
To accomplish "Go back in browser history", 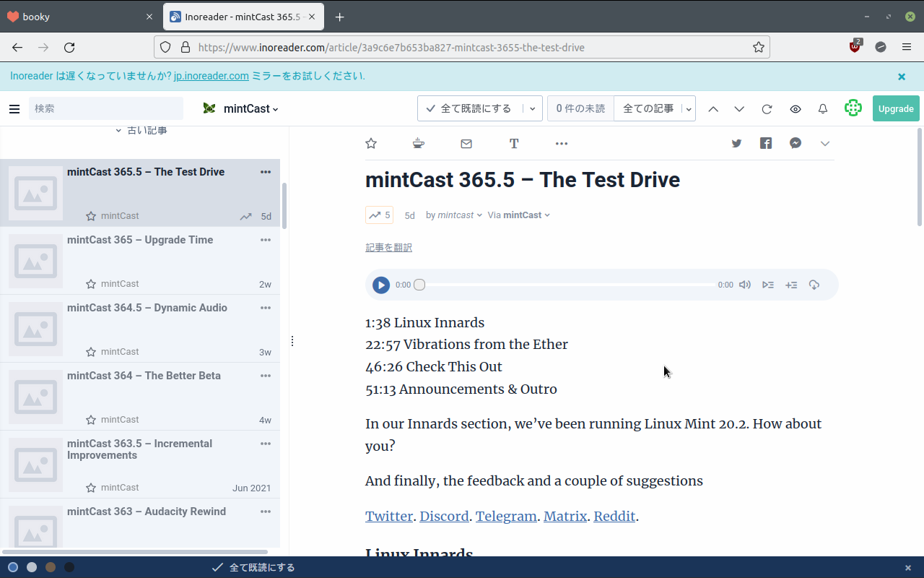I will (17, 47).
